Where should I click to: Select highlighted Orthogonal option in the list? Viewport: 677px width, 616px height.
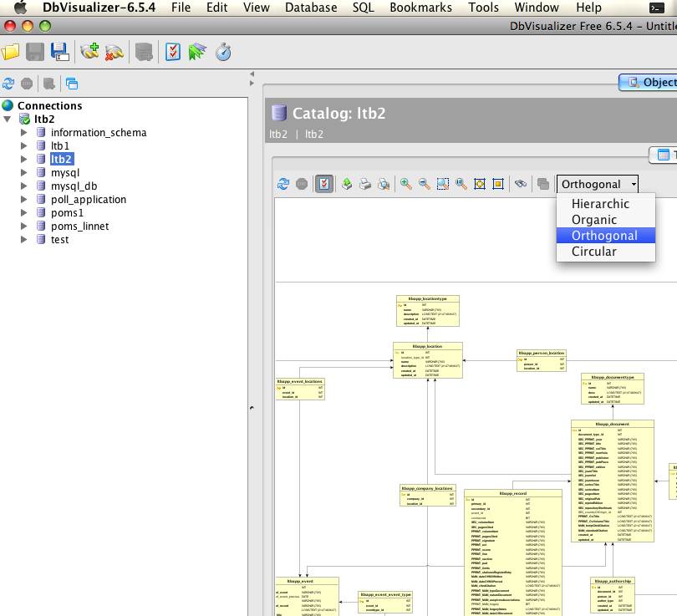coord(606,235)
